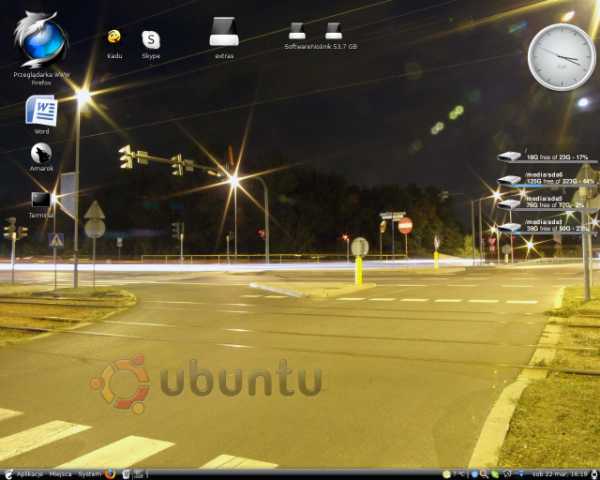This screenshot has height=480, width=600.
Task: Click disk icon for 2% free volume
Action: tap(509, 204)
